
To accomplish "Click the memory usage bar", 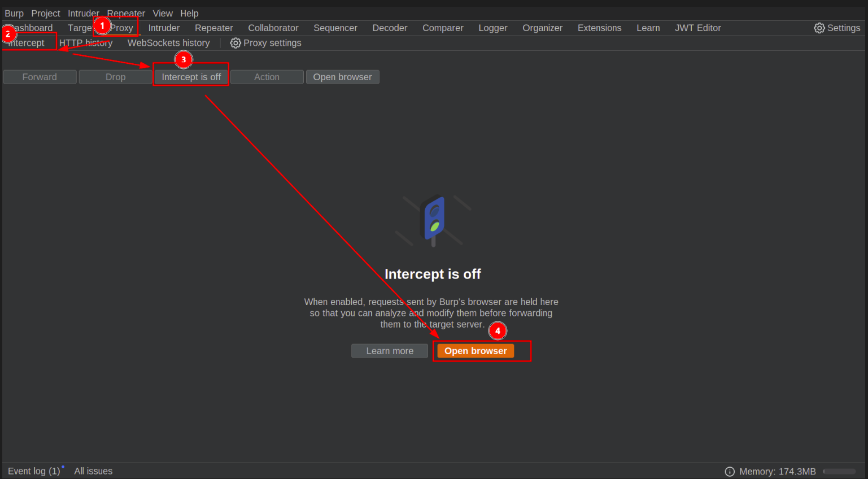I will click(840, 472).
